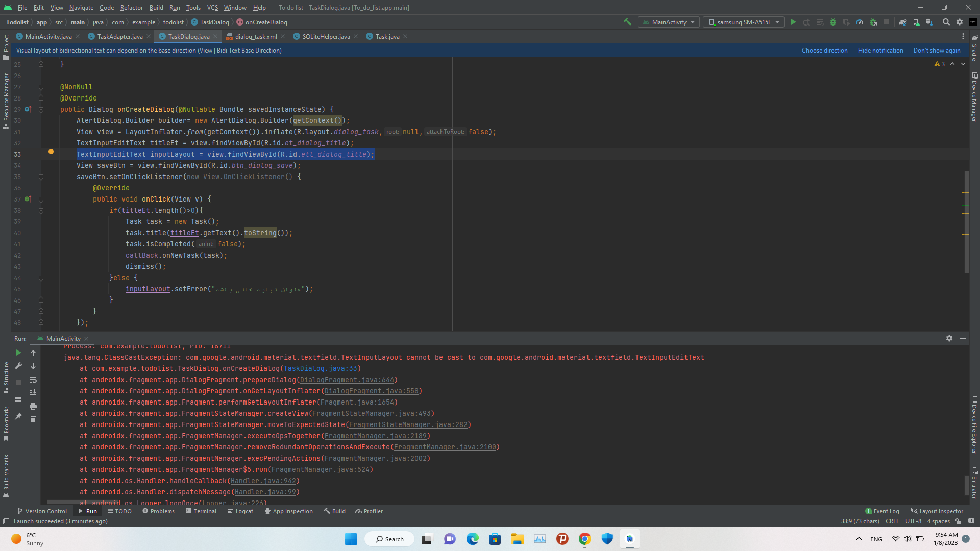Collapse onCreateDialog method fold at line 29
The image size is (980, 551).
coord(41,109)
